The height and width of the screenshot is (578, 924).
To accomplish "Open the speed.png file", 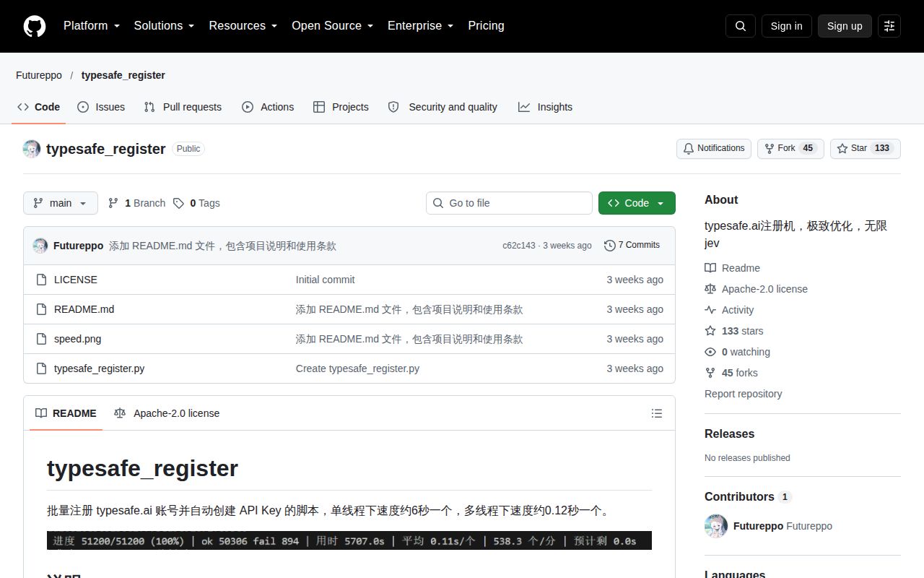I will tap(78, 339).
